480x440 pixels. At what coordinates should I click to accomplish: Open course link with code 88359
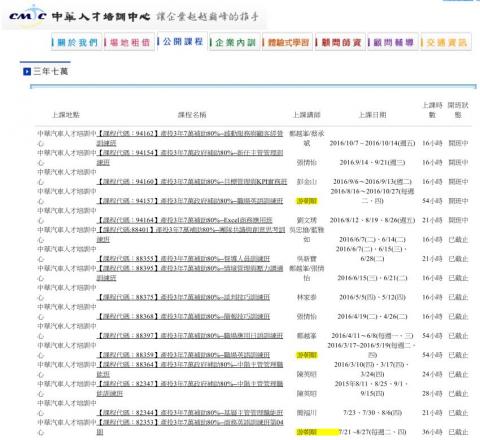pyautogui.click(x=183, y=355)
